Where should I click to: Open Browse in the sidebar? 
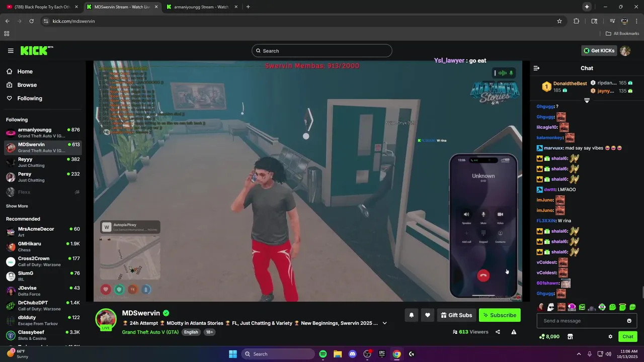42,85
